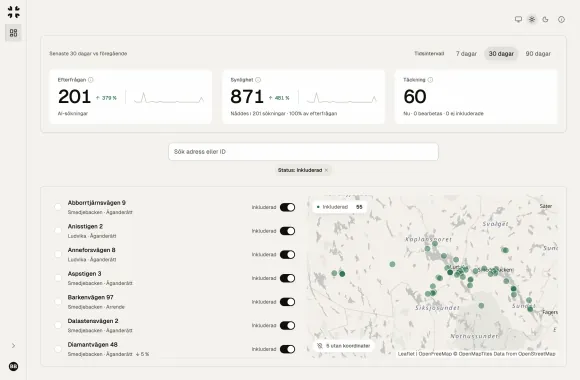Toggle Inkluderad switch for Dalastensvägen 2
The height and width of the screenshot is (380, 580).
pos(287,326)
